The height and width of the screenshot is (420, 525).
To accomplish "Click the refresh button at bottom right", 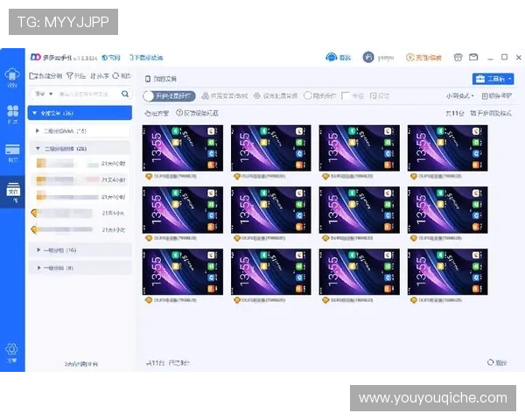I will point(497,362).
